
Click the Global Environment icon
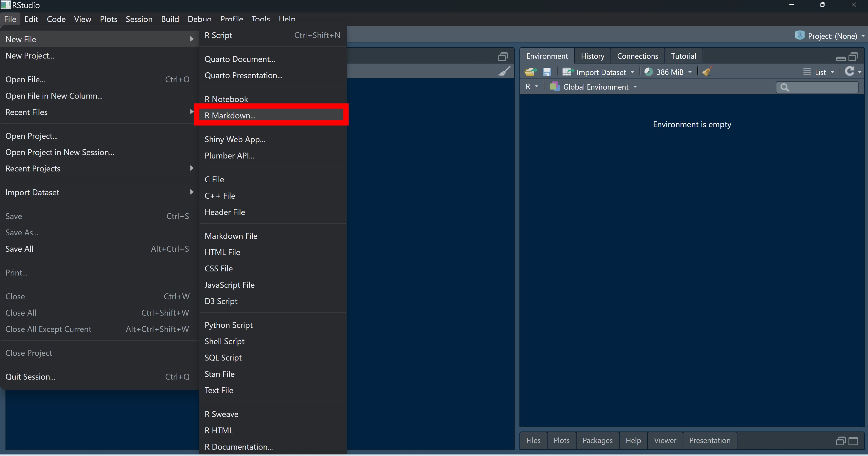[x=554, y=87]
